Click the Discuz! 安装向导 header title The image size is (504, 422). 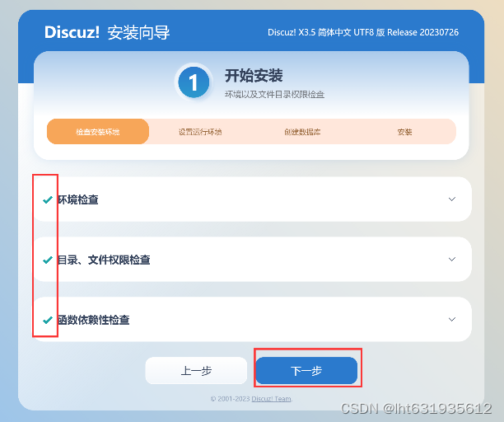click(x=107, y=32)
